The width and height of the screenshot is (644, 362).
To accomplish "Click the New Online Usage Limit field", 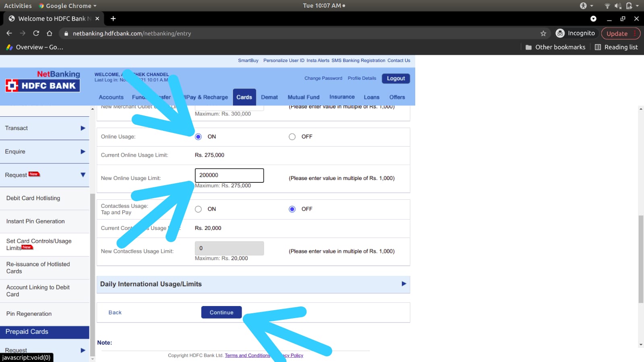I will click(x=229, y=176).
